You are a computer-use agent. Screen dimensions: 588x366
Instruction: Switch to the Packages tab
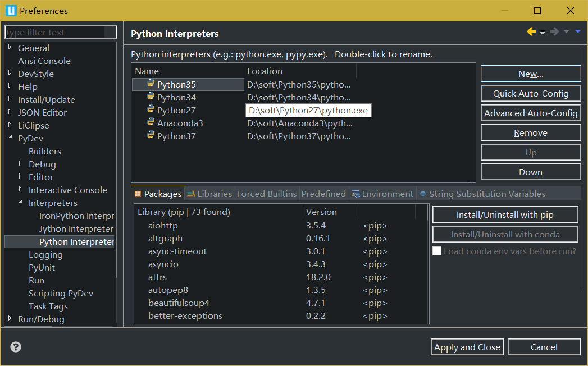point(158,194)
